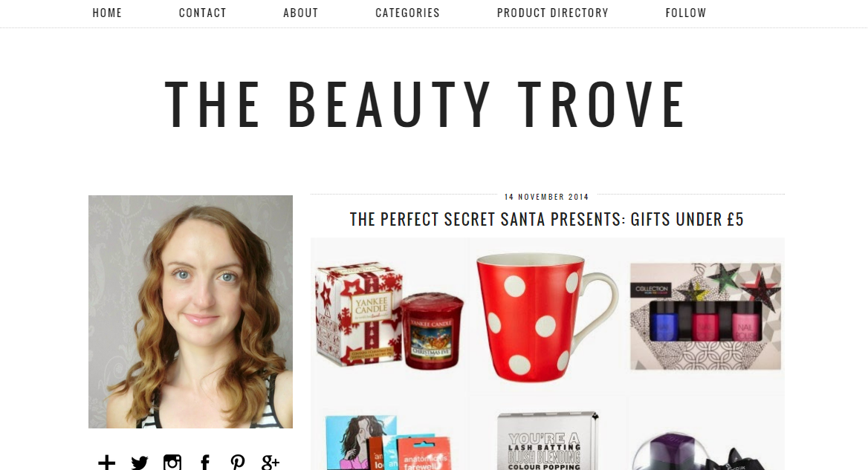Select the About menu item
Viewport: 868px width, 470px height.
[x=300, y=13]
